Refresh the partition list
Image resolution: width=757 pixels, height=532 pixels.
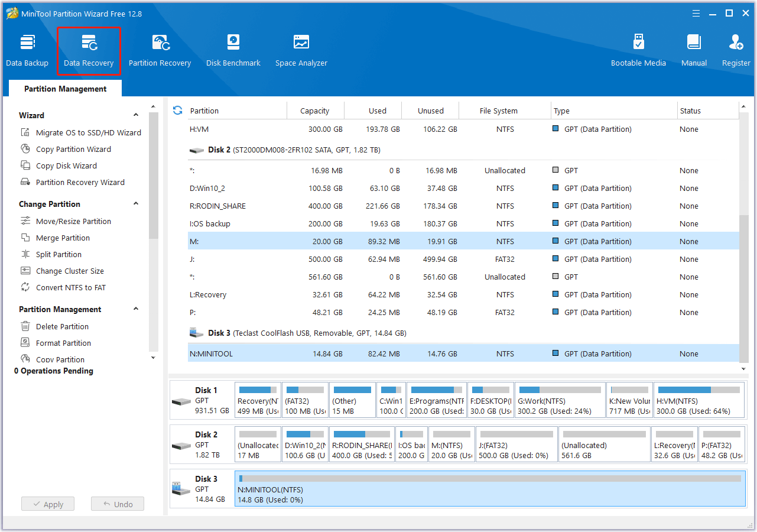[177, 111]
